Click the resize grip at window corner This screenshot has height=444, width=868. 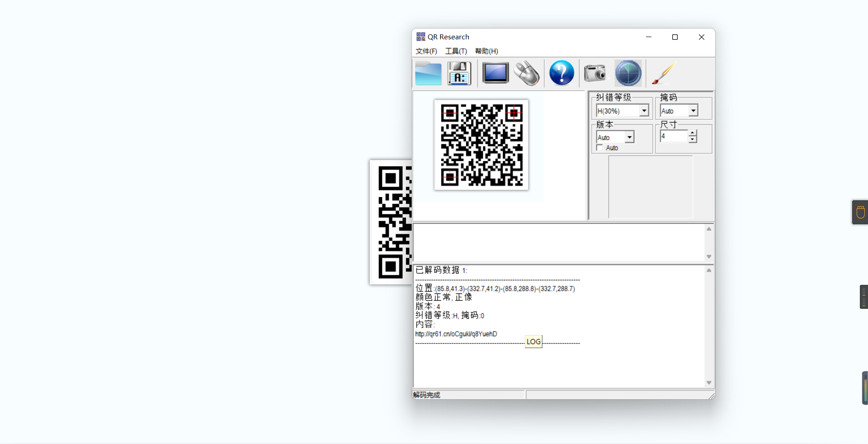click(x=711, y=396)
